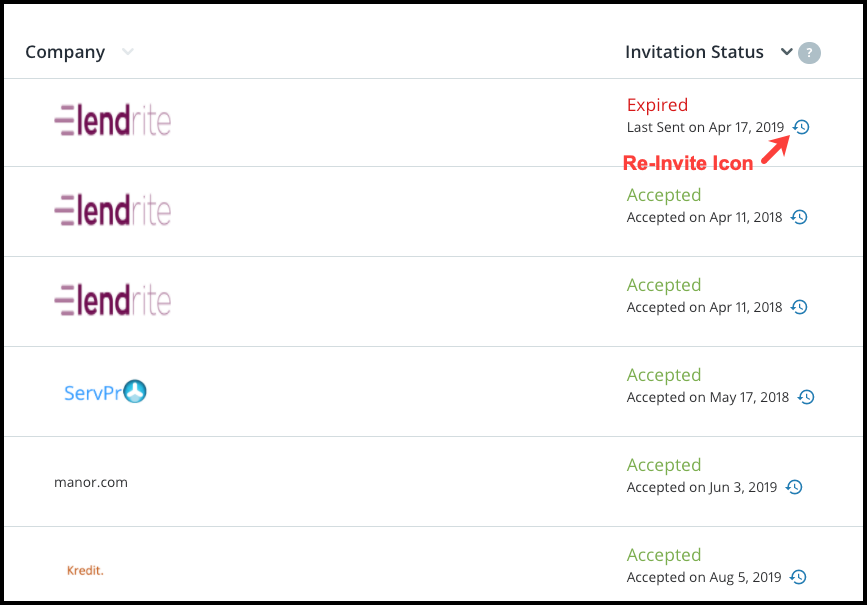Click re-invite icon in second lendrite row
Screen dimensions: 867x605
tap(799, 217)
